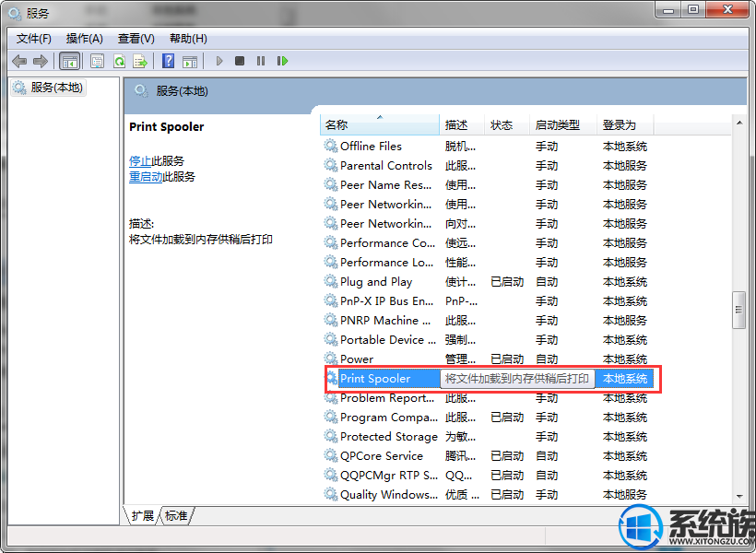Open the 文件(F) menu

34,39
